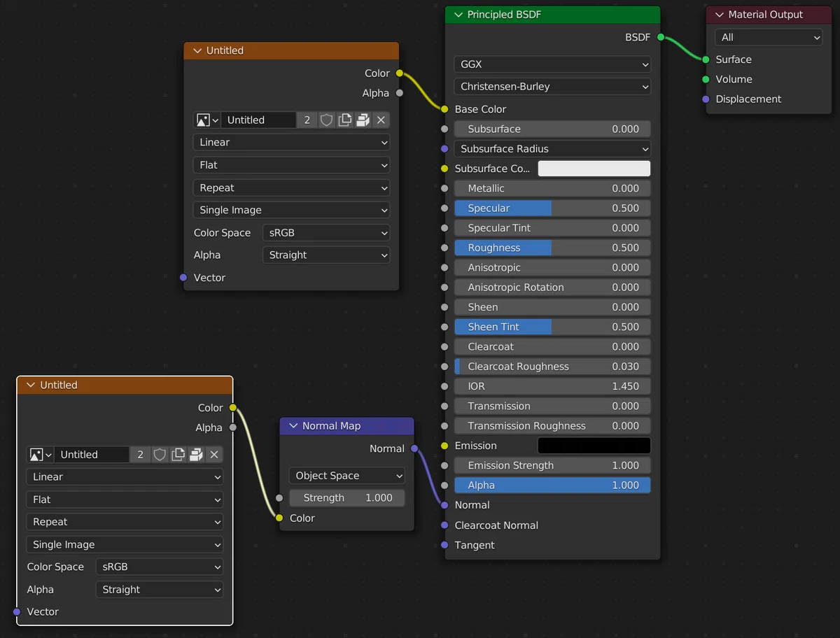Click Normal Map Strength field
Image resolution: width=840 pixels, height=638 pixels.
click(x=346, y=498)
